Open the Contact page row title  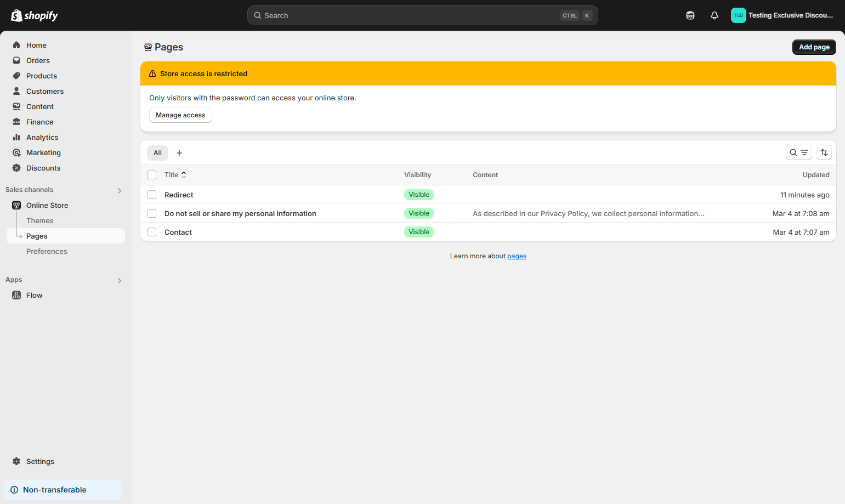178,232
